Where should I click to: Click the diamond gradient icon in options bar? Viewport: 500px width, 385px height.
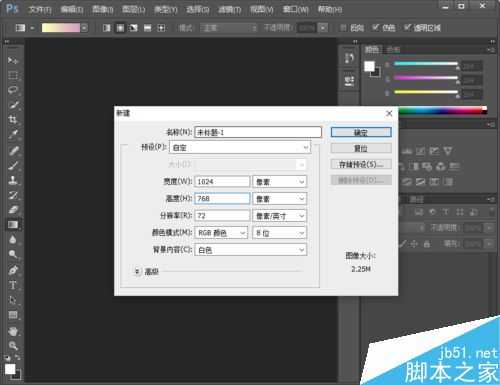pyautogui.click(x=161, y=28)
